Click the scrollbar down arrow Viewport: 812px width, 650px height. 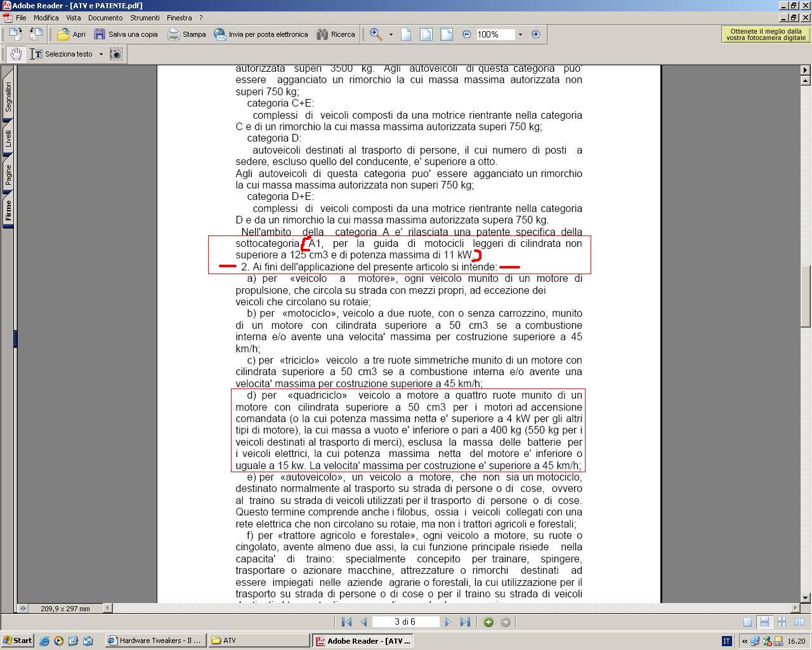(x=806, y=598)
